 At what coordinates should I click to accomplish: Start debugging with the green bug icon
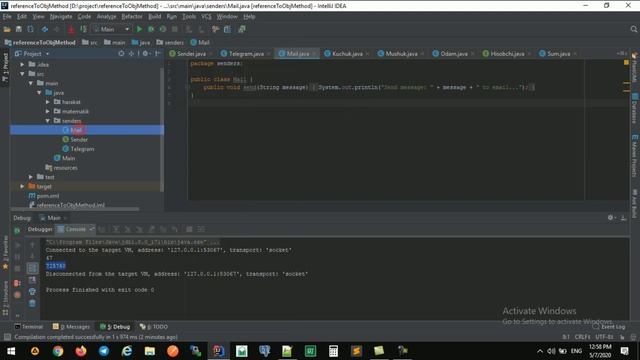(x=151, y=29)
